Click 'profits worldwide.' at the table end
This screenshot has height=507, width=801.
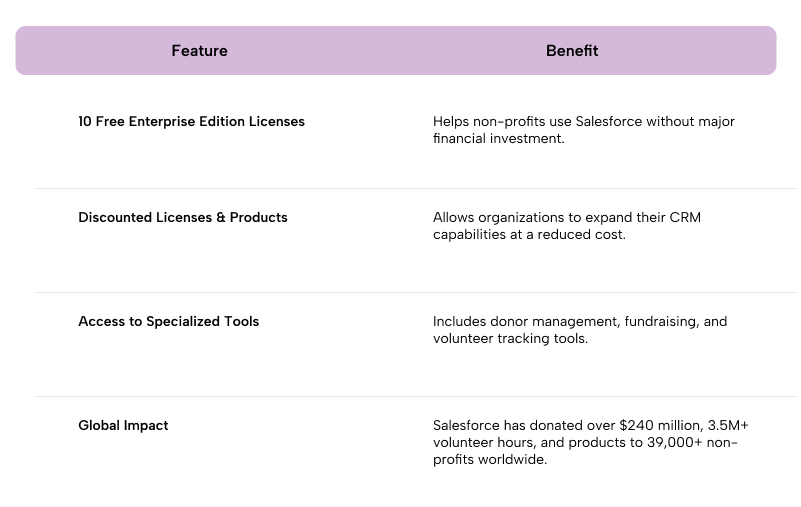[490, 459]
